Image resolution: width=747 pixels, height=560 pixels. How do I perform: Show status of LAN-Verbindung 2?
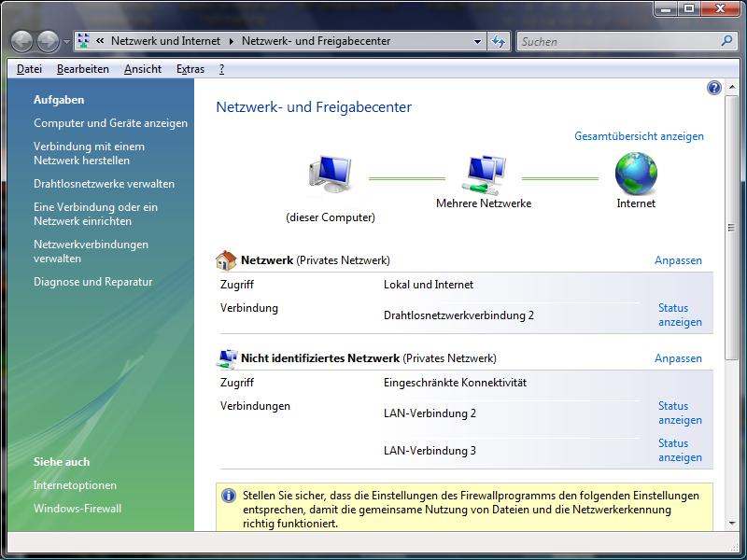680,413
